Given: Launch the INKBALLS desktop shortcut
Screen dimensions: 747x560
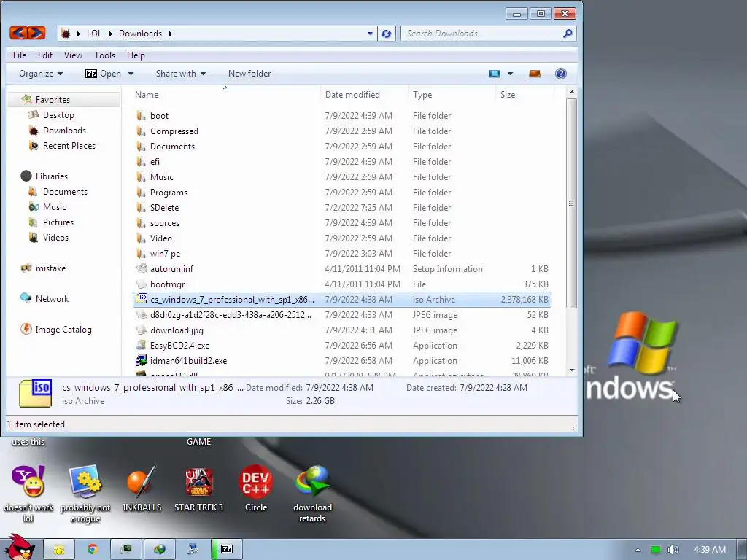Looking at the screenshot, I should [x=142, y=481].
